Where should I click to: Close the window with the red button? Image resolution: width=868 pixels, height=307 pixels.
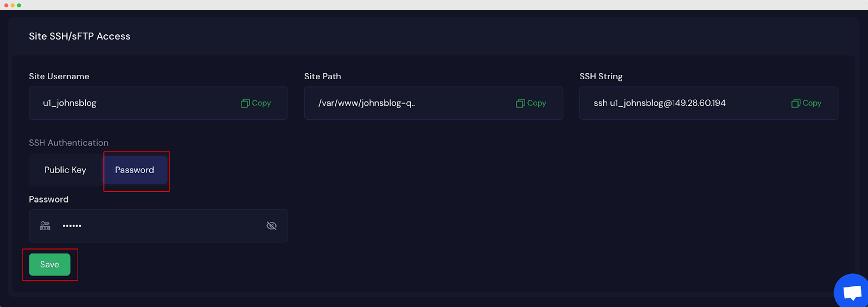pos(6,5)
